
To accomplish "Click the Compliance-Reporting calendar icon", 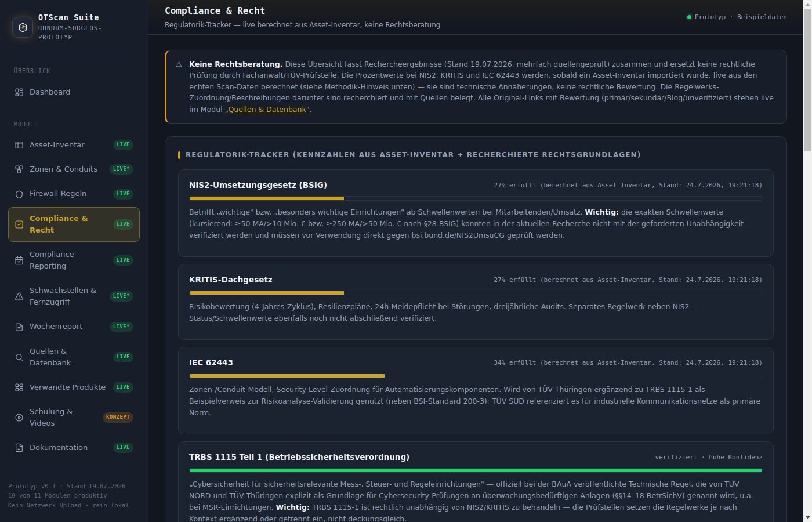I will pos(19,260).
